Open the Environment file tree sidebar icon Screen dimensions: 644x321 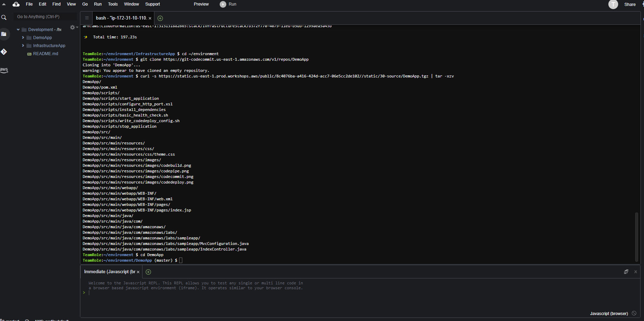click(4, 34)
